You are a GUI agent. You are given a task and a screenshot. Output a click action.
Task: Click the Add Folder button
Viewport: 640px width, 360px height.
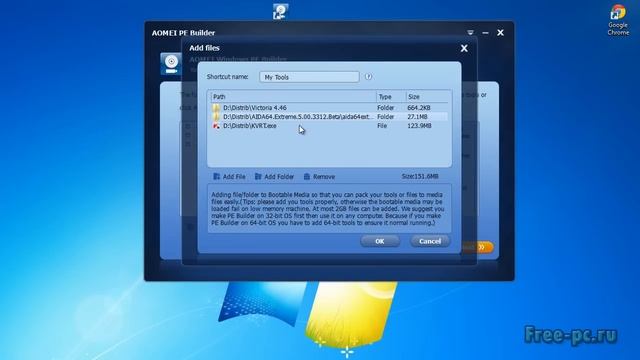[x=274, y=177]
